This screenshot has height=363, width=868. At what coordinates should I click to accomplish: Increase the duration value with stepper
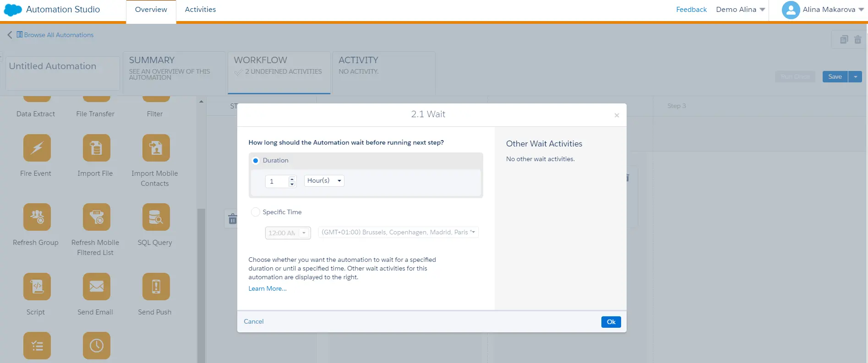[292, 179]
